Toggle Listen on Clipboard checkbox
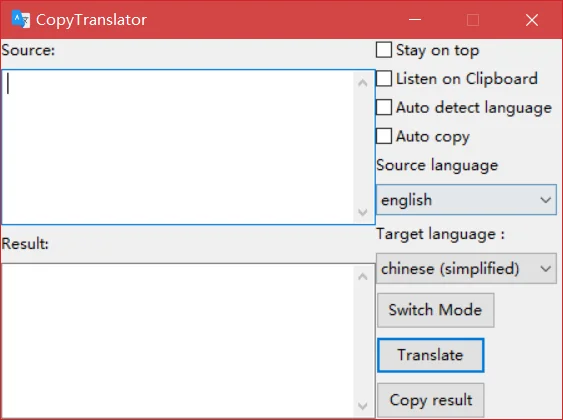Viewport: 563px width, 420px height. tap(384, 78)
